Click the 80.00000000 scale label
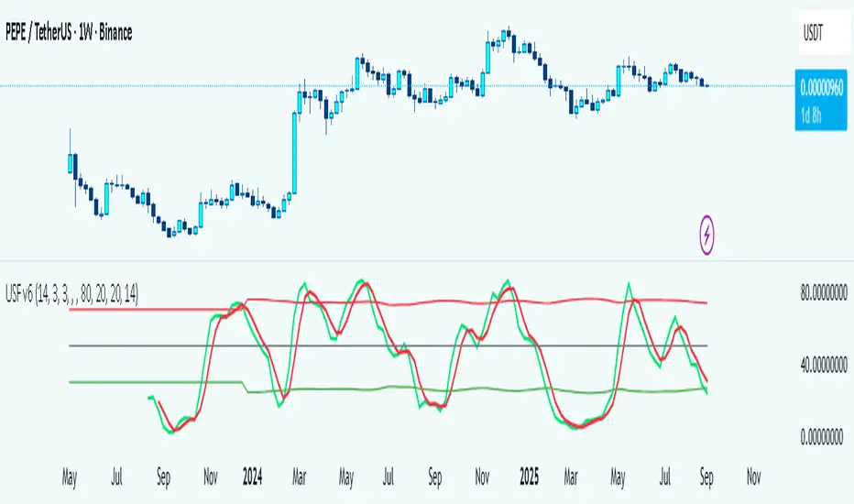The height and width of the screenshot is (504, 854). click(x=825, y=293)
